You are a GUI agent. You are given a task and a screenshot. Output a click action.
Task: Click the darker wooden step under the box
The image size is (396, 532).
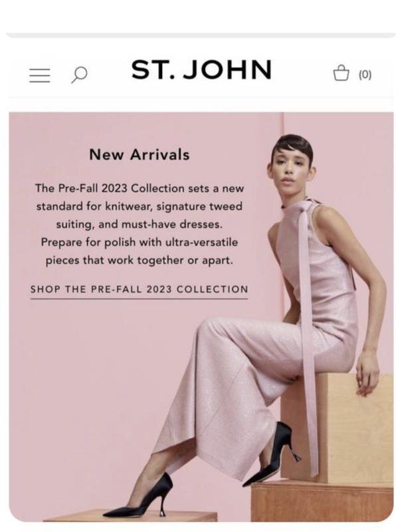coord(322,501)
